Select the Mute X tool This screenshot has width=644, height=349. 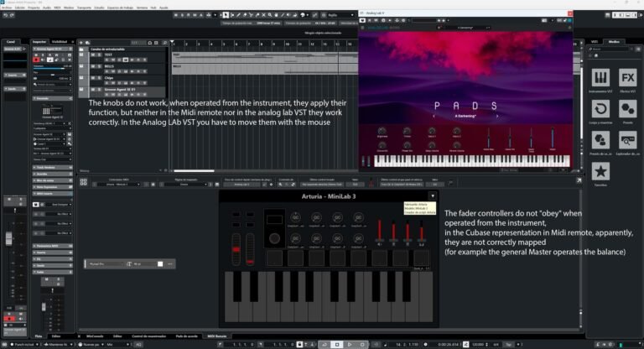click(263, 15)
